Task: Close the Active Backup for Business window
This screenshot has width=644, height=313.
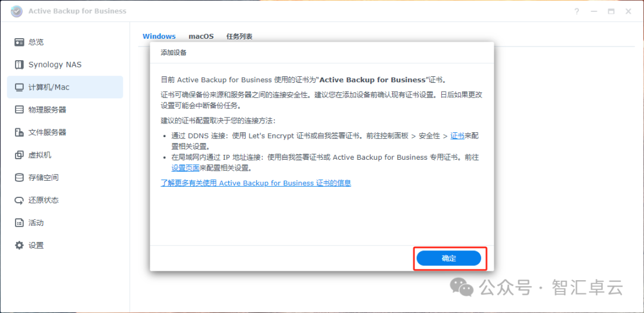Action: (x=628, y=11)
